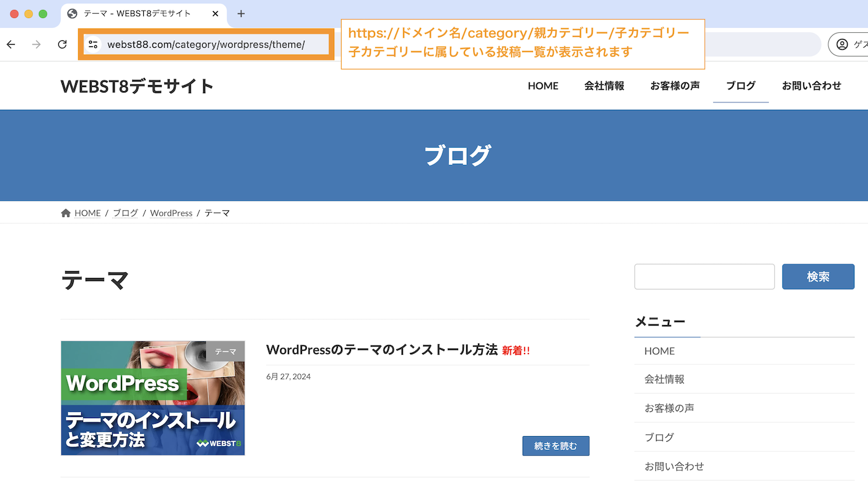Open the WordPress theme article thumbnail
Viewport: 868px width, 500px height.
(x=153, y=398)
